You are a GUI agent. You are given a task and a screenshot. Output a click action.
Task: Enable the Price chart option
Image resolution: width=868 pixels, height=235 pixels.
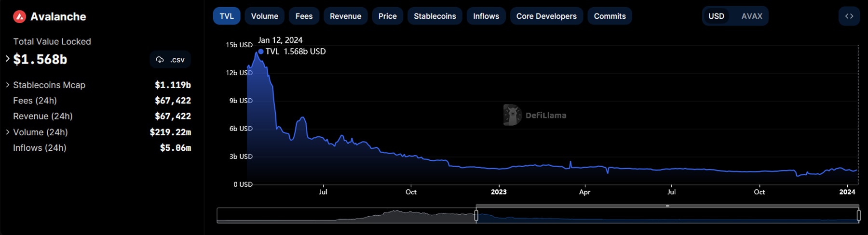[387, 16]
